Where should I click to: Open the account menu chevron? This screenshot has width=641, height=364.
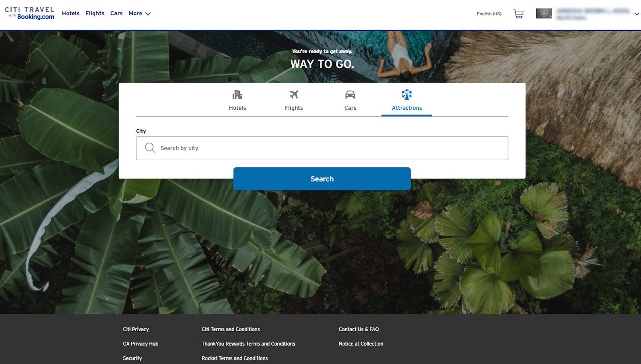coord(636,14)
